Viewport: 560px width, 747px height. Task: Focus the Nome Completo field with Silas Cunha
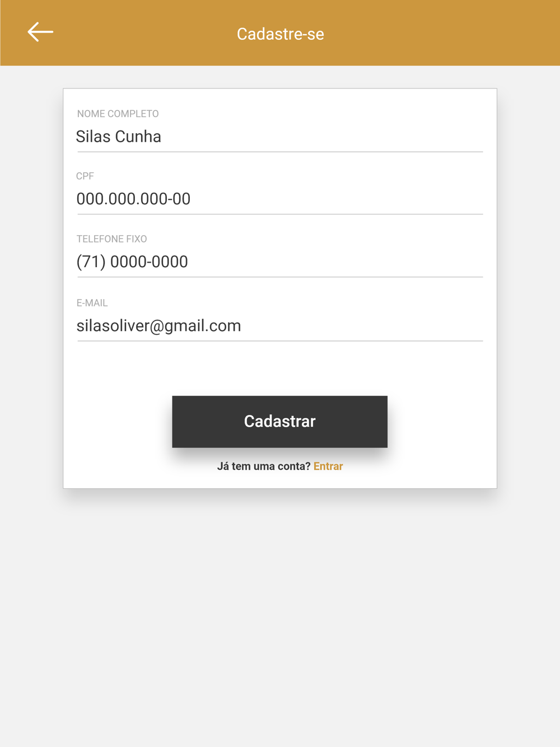pyautogui.click(x=279, y=137)
